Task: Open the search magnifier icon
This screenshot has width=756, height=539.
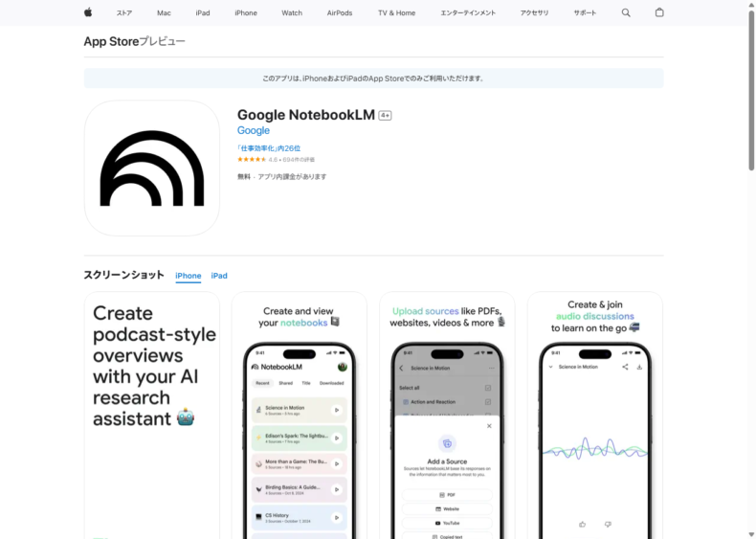Action: click(626, 13)
